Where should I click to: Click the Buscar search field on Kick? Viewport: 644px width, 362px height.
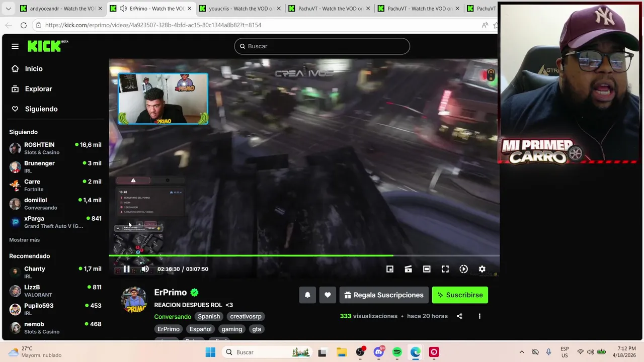[x=322, y=46]
